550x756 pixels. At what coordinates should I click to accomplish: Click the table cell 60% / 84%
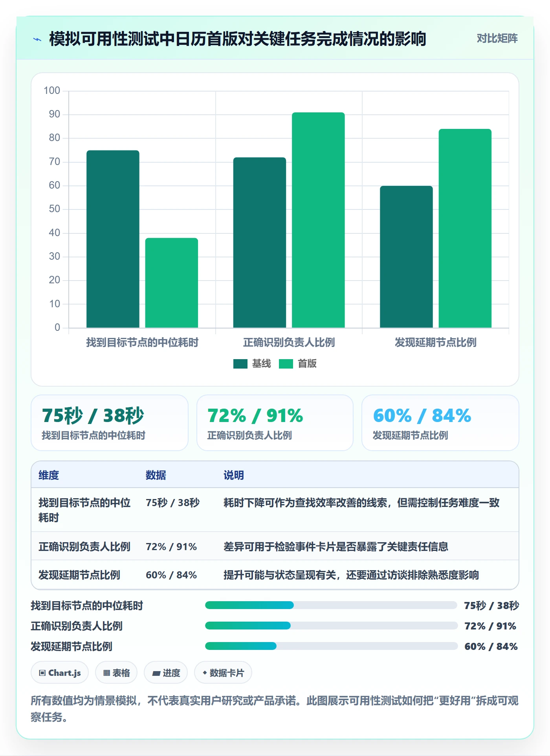[171, 575]
